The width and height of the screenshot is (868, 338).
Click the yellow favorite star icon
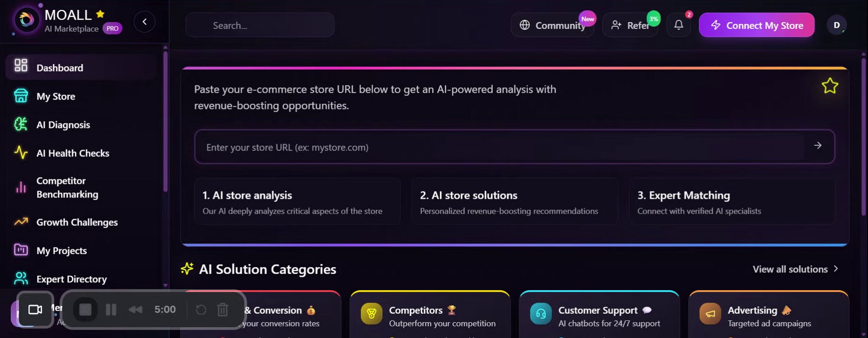pyautogui.click(x=829, y=86)
